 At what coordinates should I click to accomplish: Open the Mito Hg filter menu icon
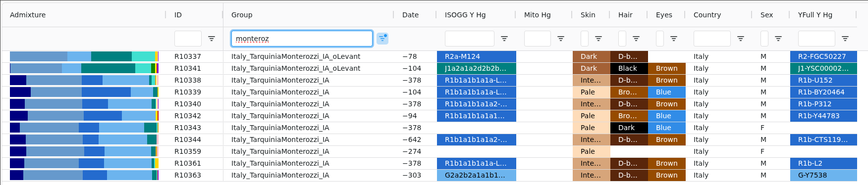pos(561,39)
